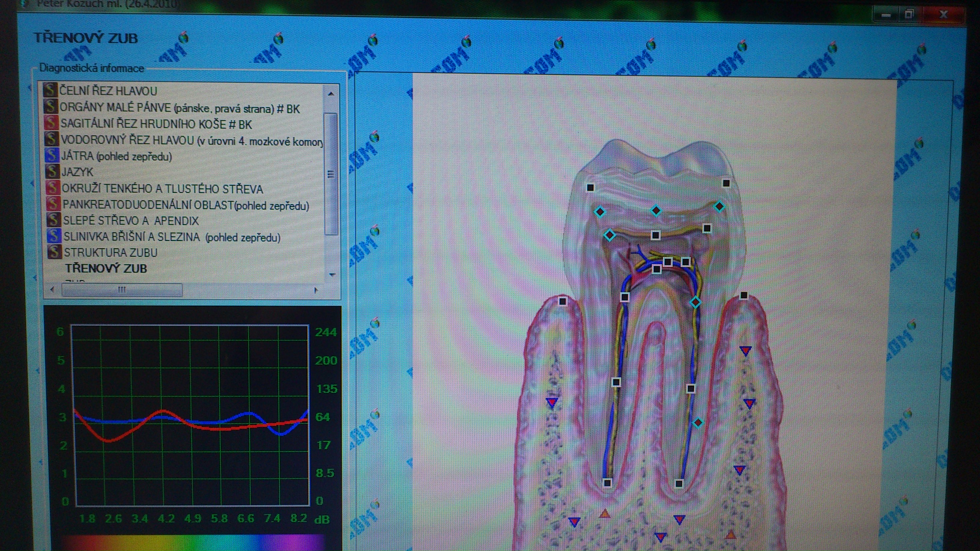Select JAZYK in the diagnostic list
The image size is (980, 551).
coord(77,172)
